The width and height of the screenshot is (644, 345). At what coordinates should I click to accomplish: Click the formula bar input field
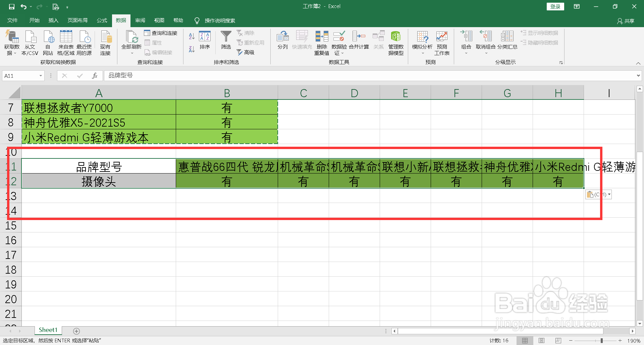tap(369, 76)
